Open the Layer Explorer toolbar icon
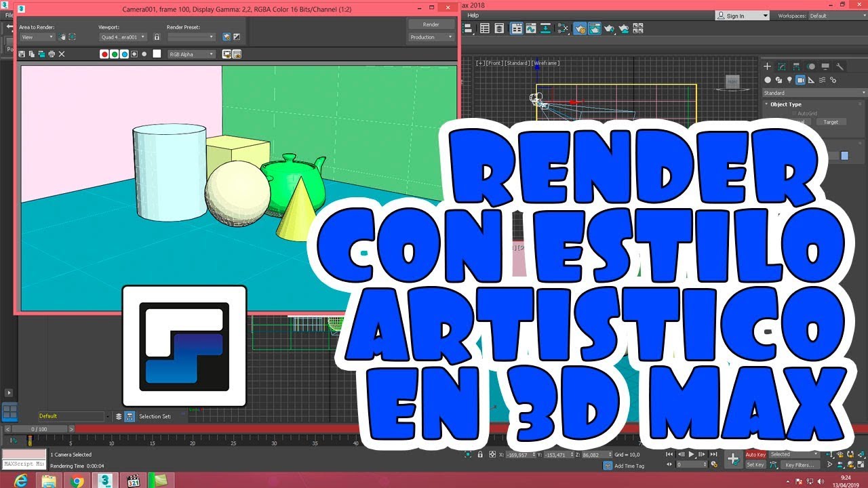Viewport: 868px width, 488px height. pos(499,28)
